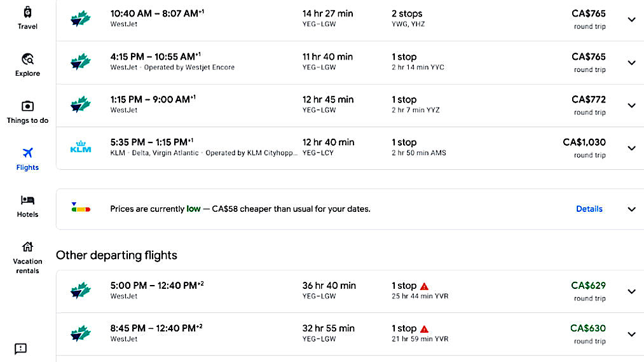644x362 pixels.
Task: Expand the KLM CA$1,030 flight
Action: (631, 148)
